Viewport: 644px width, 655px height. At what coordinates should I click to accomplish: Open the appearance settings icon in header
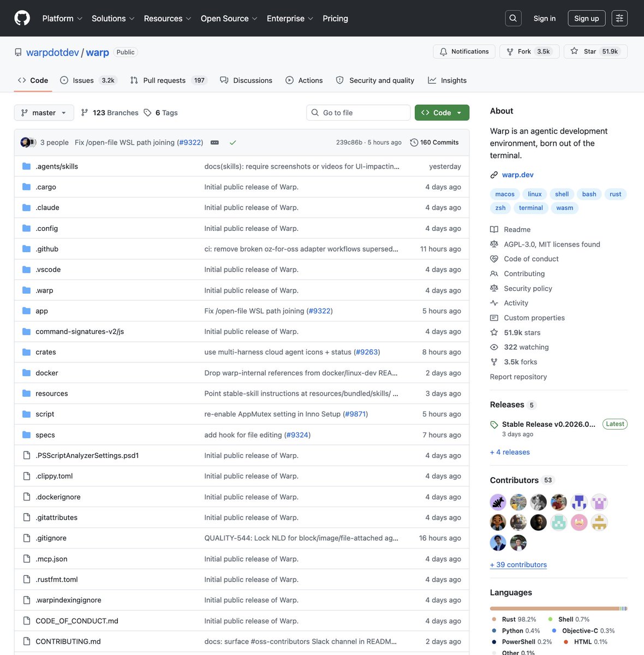pyautogui.click(x=619, y=18)
